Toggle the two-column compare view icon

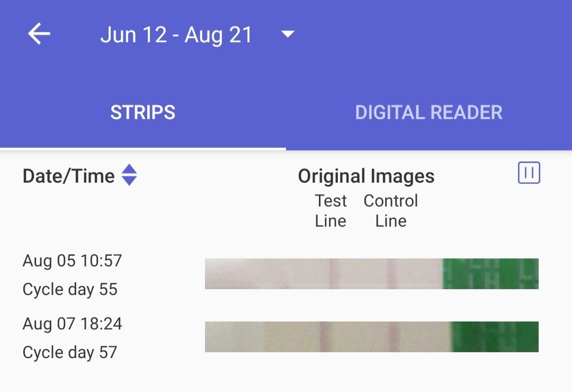pyautogui.click(x=529, y=173)
